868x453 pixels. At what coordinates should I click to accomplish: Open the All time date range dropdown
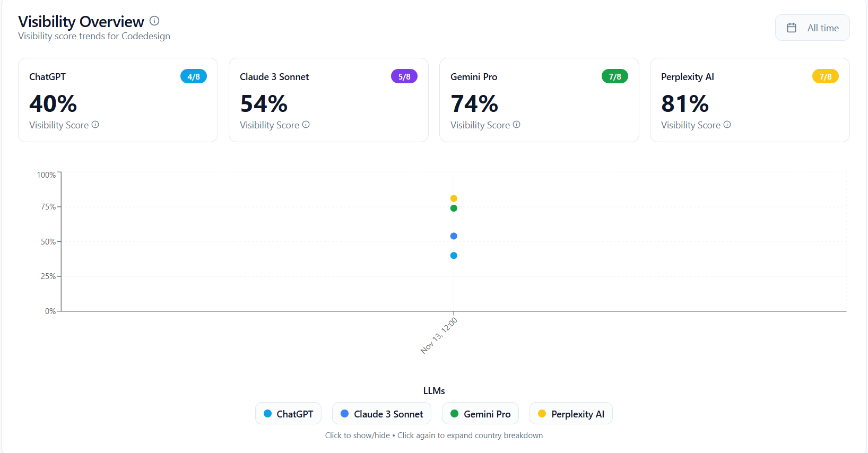[812, 28]
